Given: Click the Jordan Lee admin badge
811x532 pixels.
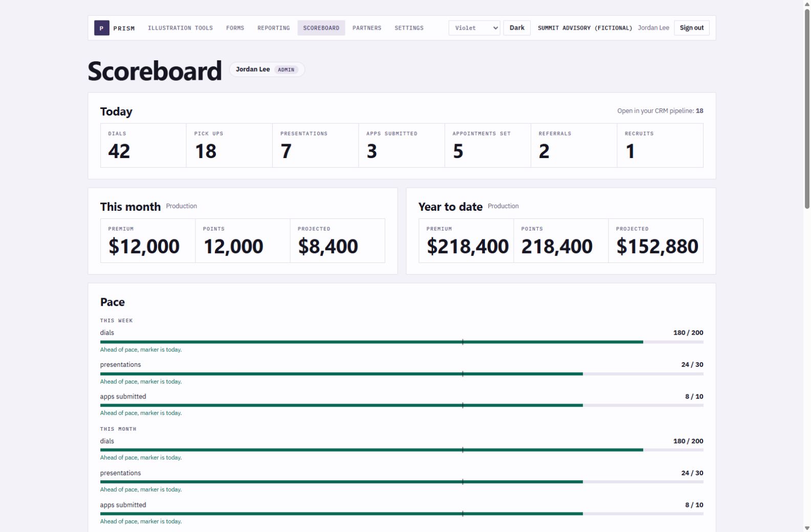Looking at the screenshot, I should [267, 70].
